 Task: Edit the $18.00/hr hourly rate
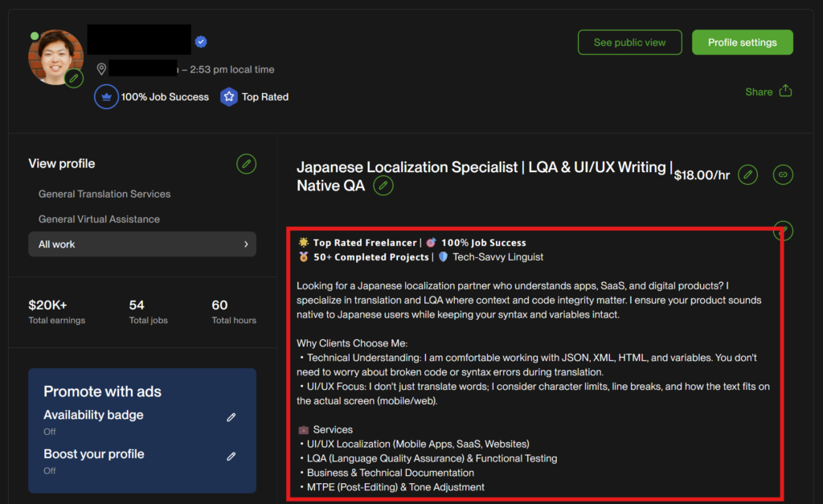click(x=747, y=174)
